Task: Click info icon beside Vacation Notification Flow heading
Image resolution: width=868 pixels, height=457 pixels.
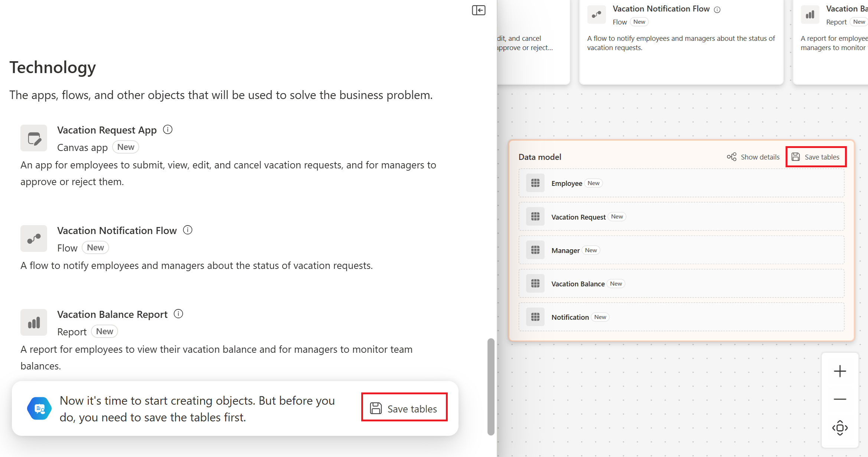Action: click(188, 230)
